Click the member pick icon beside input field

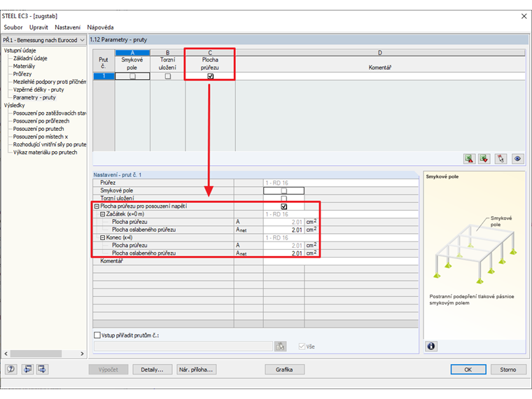click(x=280, y=346)
